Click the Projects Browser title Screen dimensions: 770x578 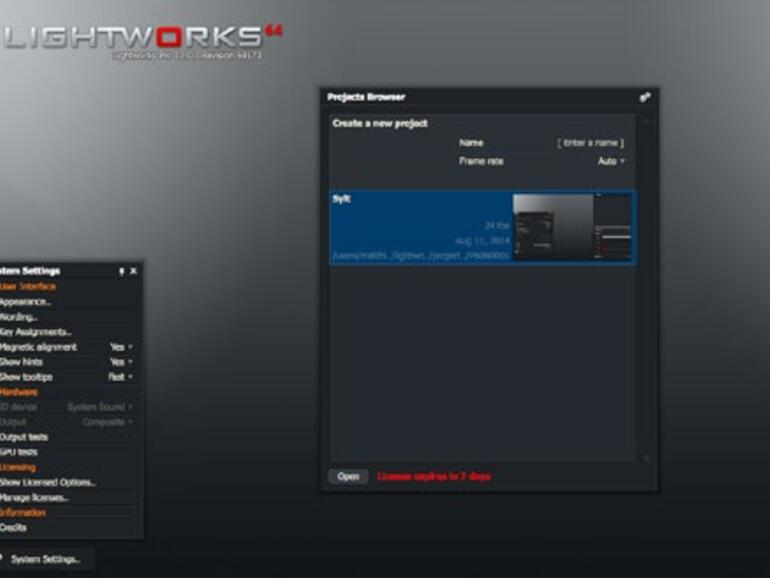point(366,97)
